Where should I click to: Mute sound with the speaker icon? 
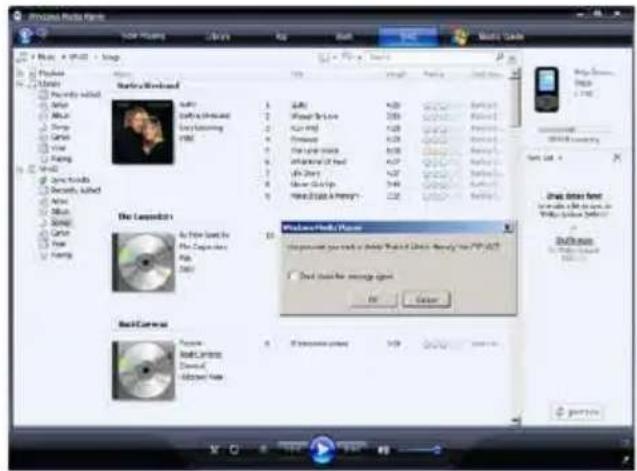pyautogui.click(x=384, y=449)
